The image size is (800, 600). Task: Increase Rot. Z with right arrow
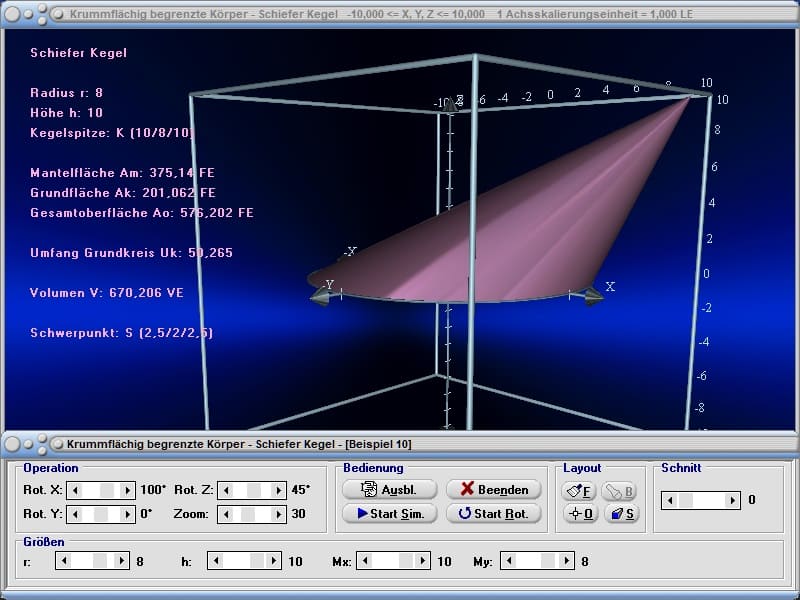pyautogui.click(x=278, y=490)
